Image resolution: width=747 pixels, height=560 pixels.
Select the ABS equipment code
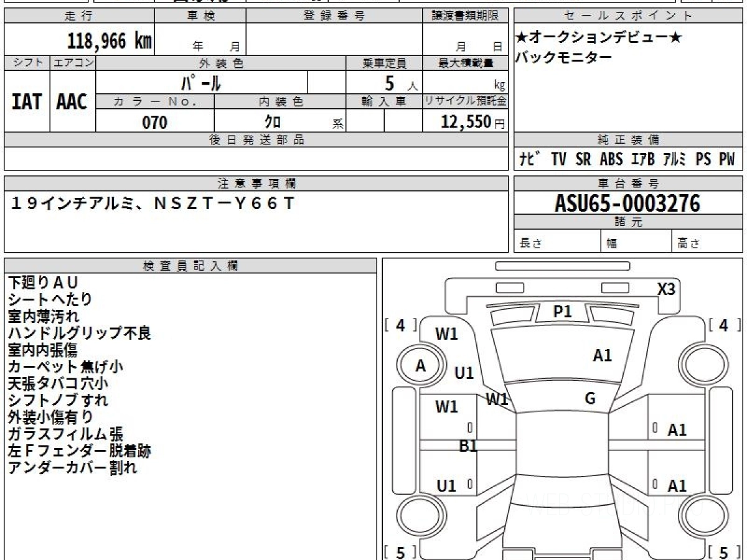[611, 159]
